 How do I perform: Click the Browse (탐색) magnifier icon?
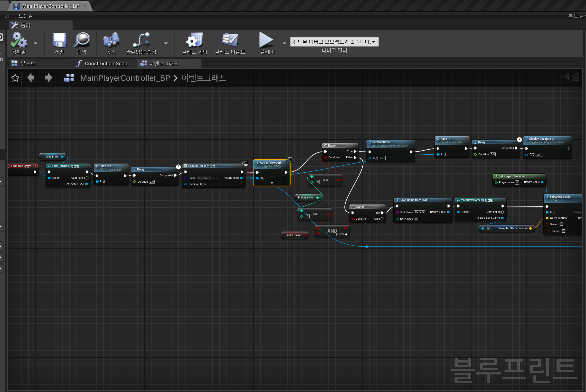pyautogui.click(x=82, y=40)
